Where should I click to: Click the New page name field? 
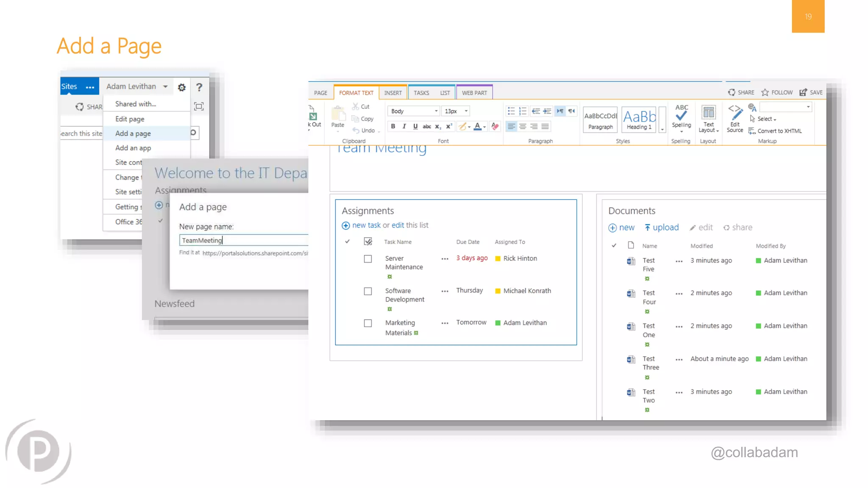[244, 241]
